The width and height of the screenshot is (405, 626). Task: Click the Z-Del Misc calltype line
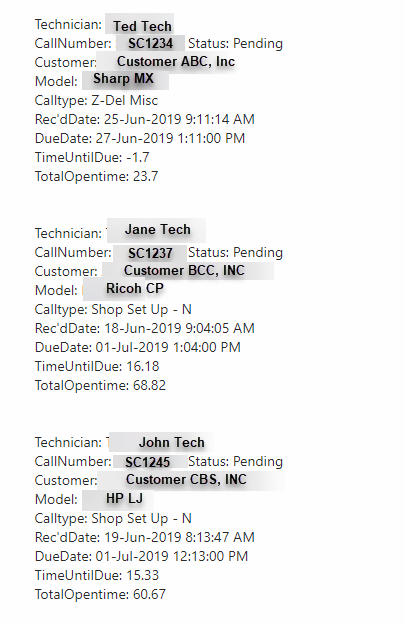coord(96,100)
